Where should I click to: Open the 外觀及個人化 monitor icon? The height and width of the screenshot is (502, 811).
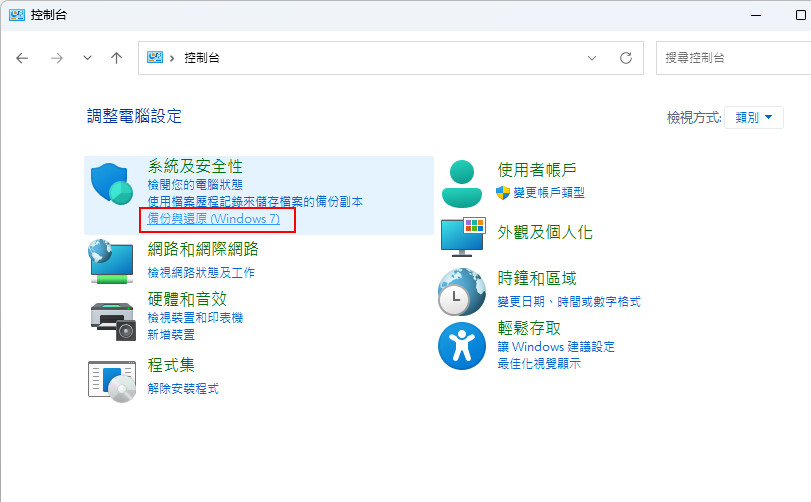coord(463,237)
